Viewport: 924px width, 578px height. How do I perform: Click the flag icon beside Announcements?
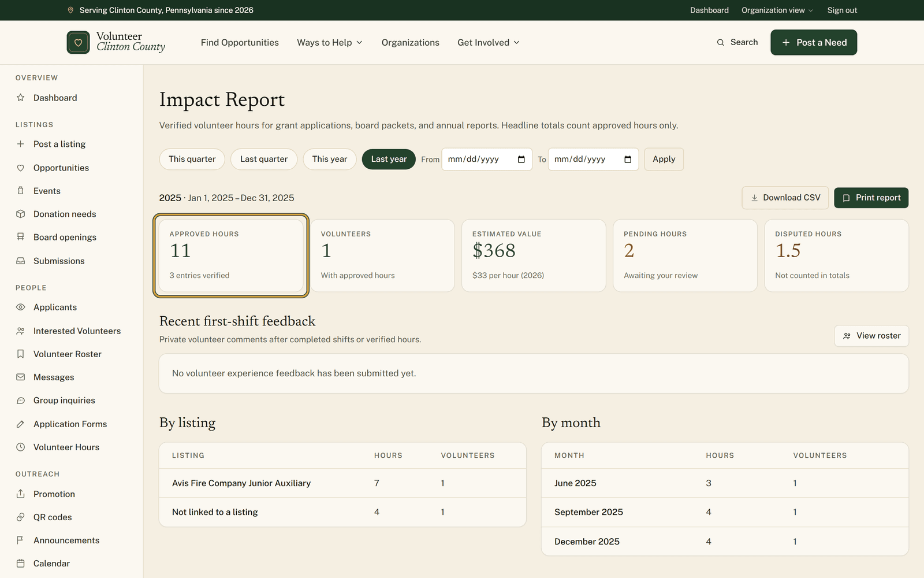[x=21, y=540]
